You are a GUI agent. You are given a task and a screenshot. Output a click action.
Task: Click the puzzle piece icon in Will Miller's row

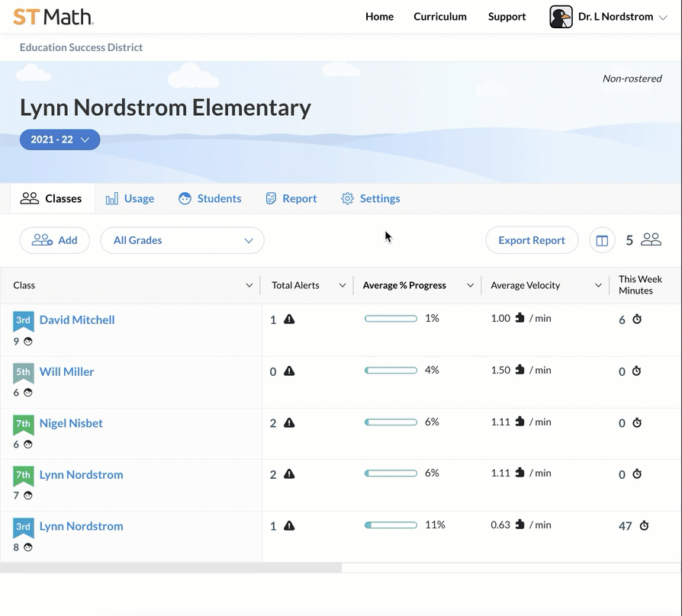click(520, 370)
